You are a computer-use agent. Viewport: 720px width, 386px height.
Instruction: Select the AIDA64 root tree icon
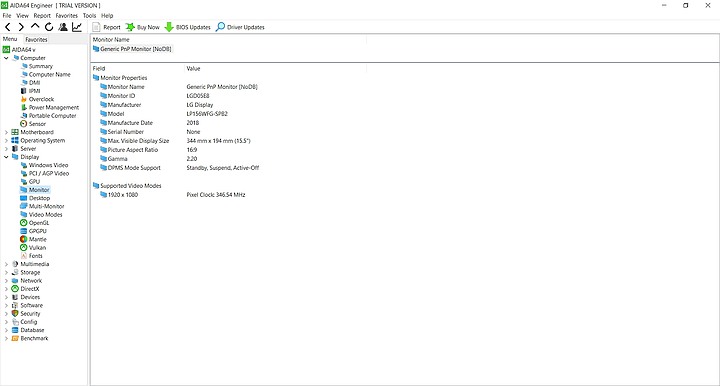[6, 50]
